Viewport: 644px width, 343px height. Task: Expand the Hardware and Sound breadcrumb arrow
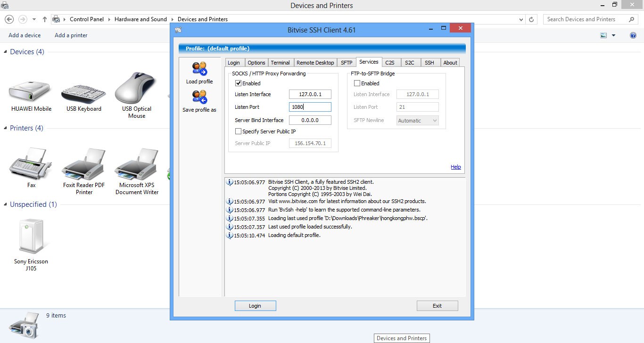[x=172, y=19]
